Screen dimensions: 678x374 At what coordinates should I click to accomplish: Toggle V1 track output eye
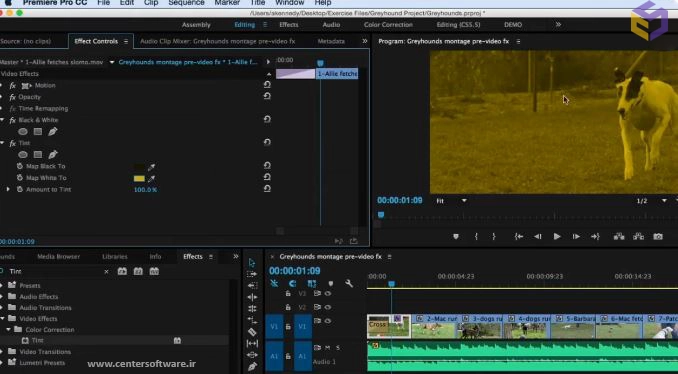click(328, 321)
